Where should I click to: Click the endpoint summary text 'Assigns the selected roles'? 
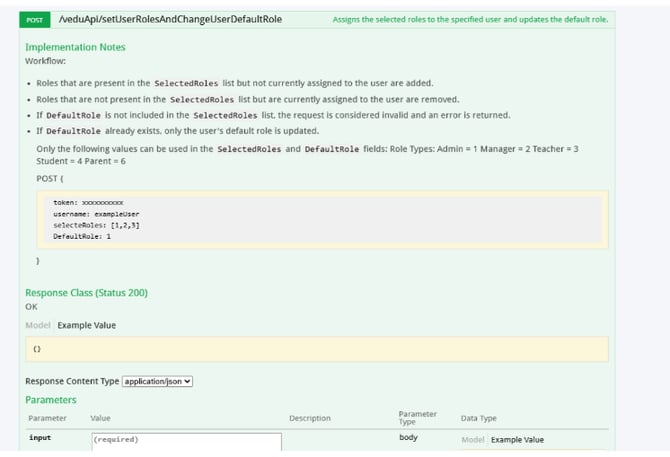pos(469,19)
